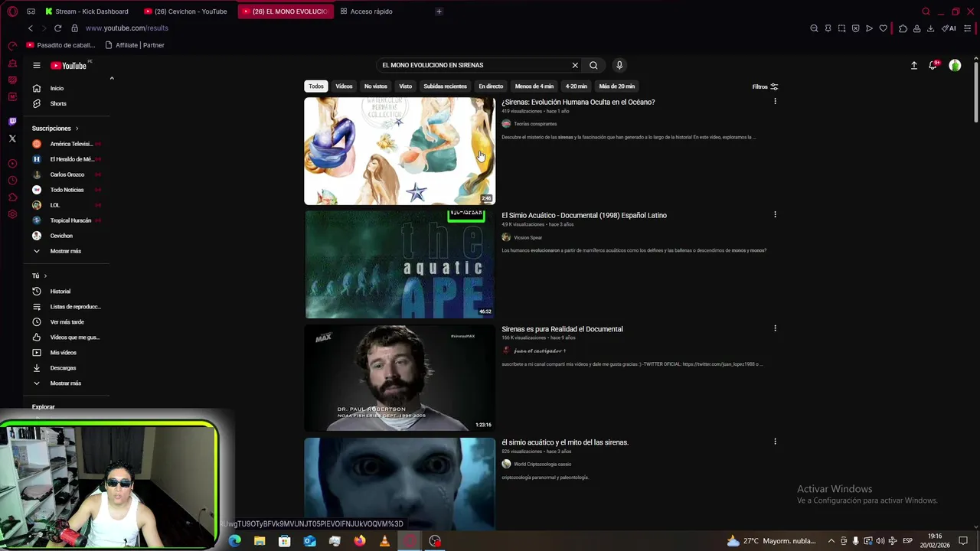Open browser downloads icon
The image size is (980, 551).
tap(930, 28)
